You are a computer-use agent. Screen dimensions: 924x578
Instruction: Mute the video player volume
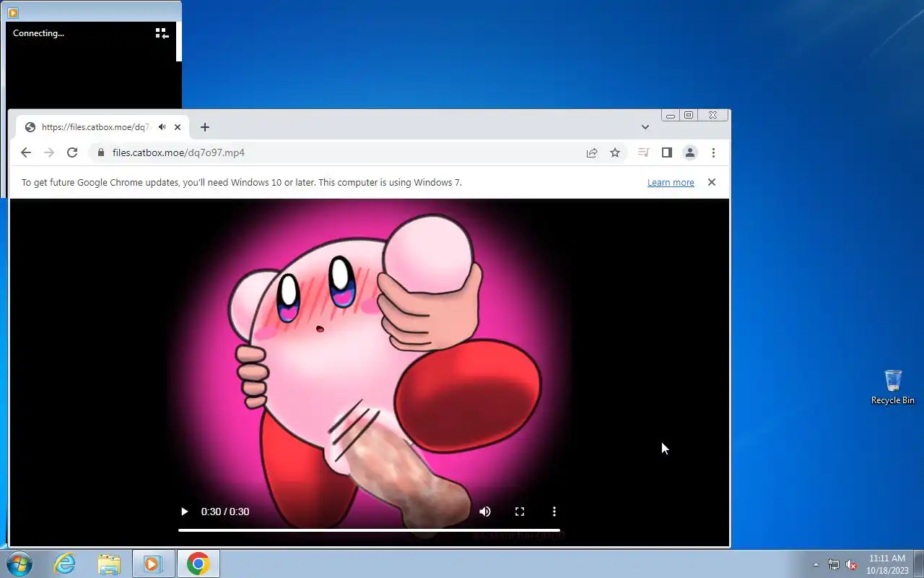point(485,512)
